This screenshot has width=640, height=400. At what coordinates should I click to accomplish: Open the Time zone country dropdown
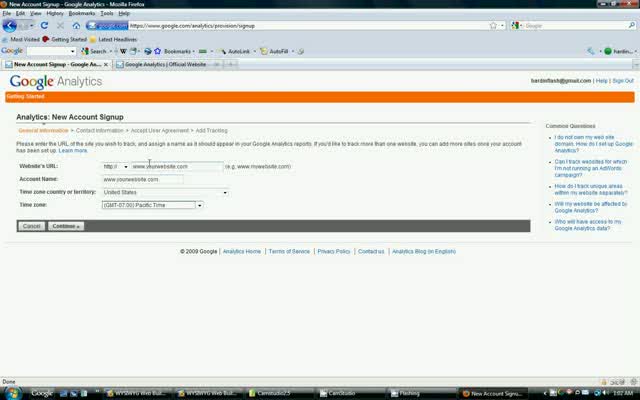point(165,192)
